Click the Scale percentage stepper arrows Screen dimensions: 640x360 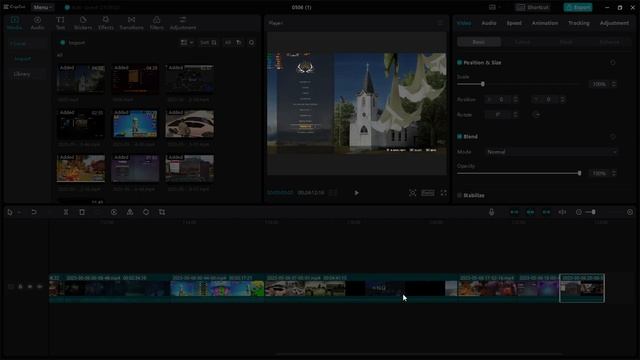point(613,84)
